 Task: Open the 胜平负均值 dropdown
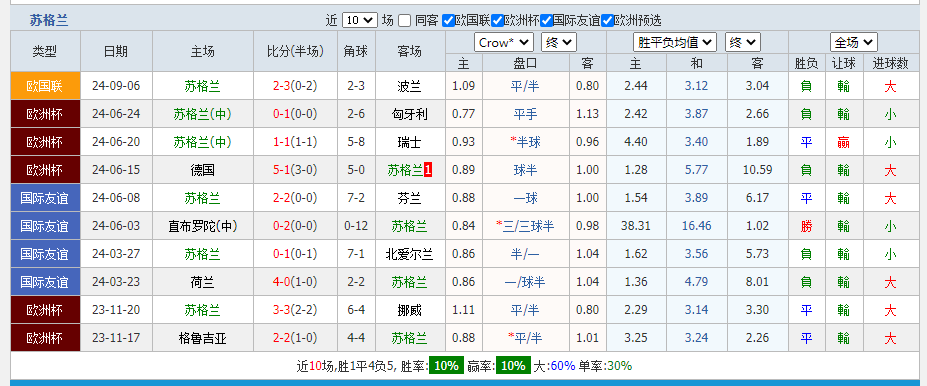[x=675, y=43]
